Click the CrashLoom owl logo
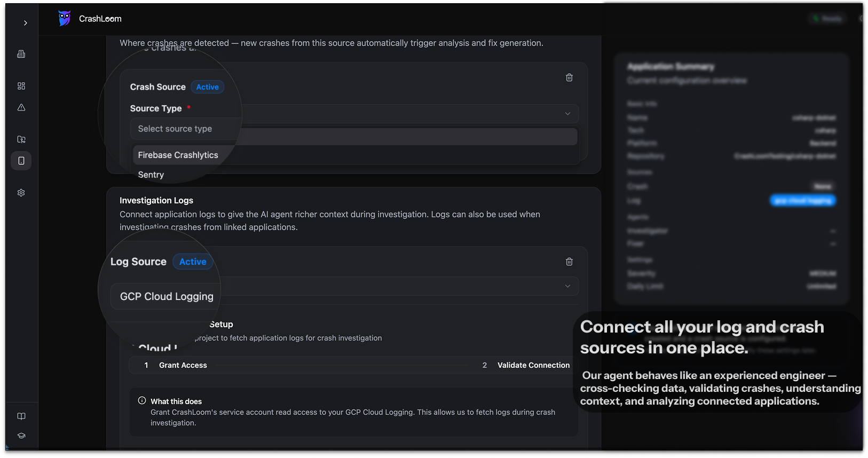Viewport: 868px width, 458px height. (x=65, y=19)
